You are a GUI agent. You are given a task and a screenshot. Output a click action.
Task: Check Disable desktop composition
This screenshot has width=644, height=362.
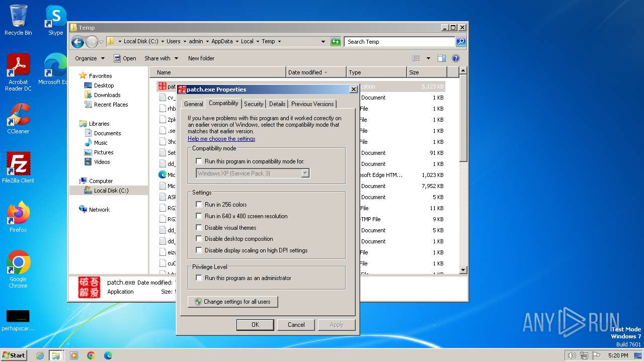click(199, 239)
